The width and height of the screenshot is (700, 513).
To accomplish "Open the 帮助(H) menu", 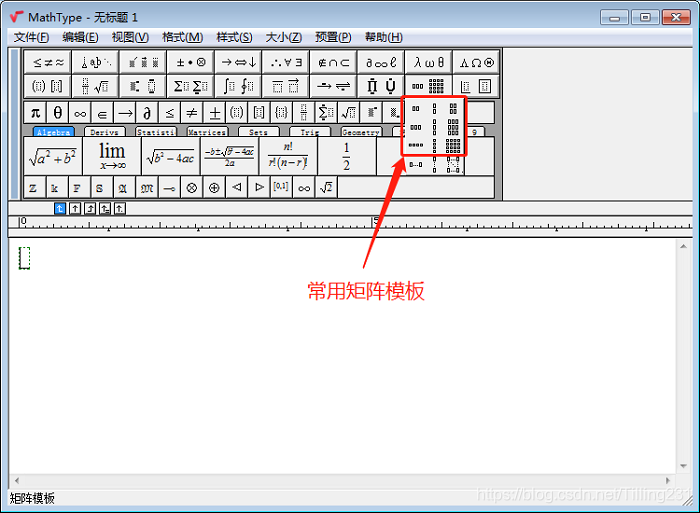I will pyautogui.click(x=383, y=37).
